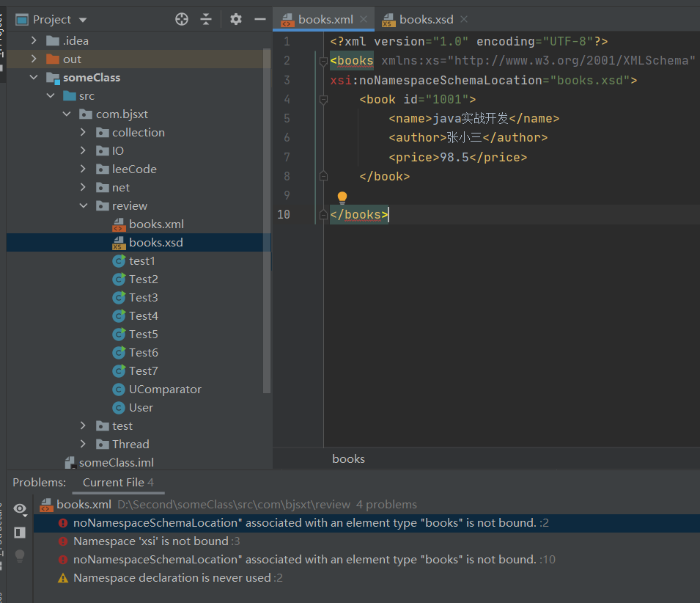The image size is (700, 603).
Task: Expand the collection package
Action: pyautogui.click(x=83, y=132)
